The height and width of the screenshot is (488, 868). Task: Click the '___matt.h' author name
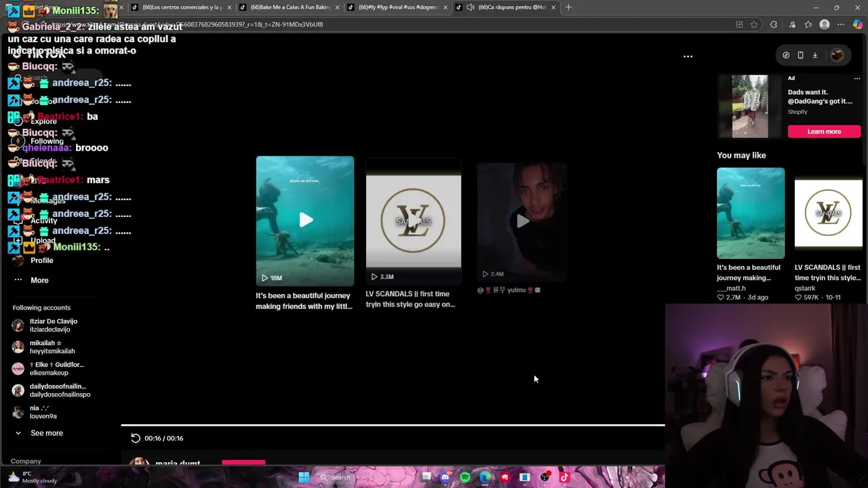click(x=731, y=288)
